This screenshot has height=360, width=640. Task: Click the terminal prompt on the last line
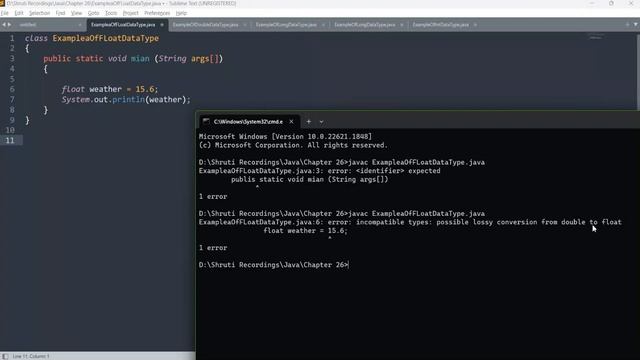click(x=273, y=265)
